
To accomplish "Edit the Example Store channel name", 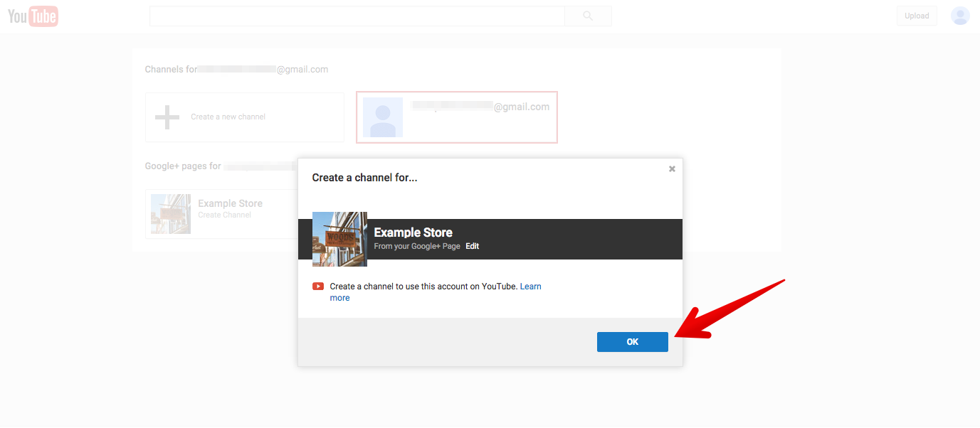I will [x=472, y=245].
